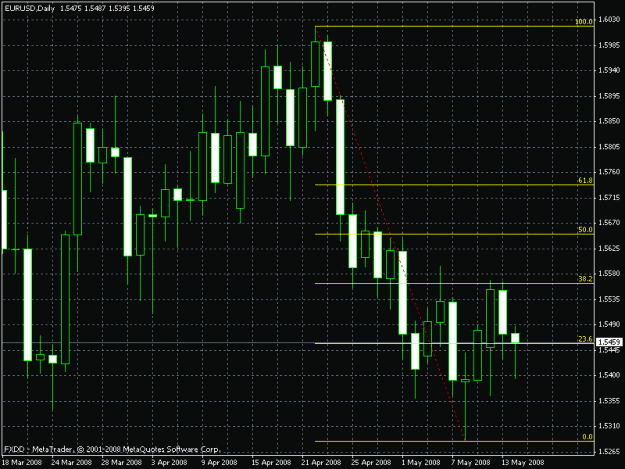This screenshot has width=625, height=469.
Task: Select the 50.0 Fibonacci level label
Action: coord(585,230)
